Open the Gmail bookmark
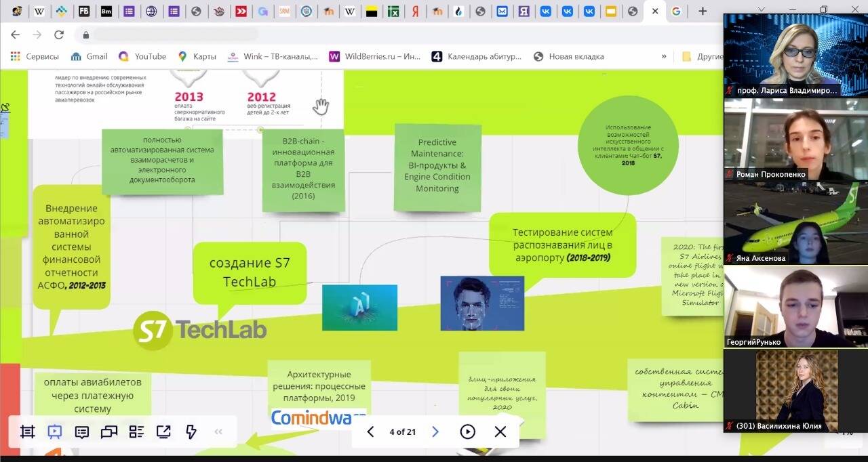 [89, 56]
